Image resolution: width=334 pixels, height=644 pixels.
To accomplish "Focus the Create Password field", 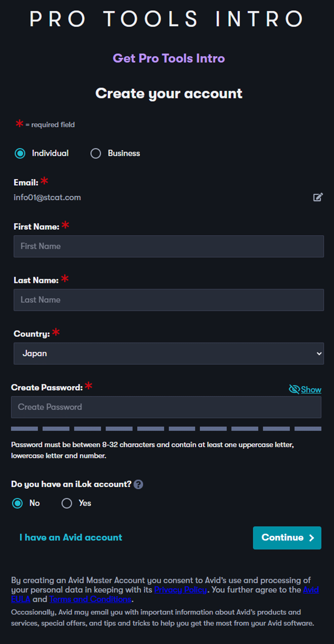I will (x=166, y=407).
